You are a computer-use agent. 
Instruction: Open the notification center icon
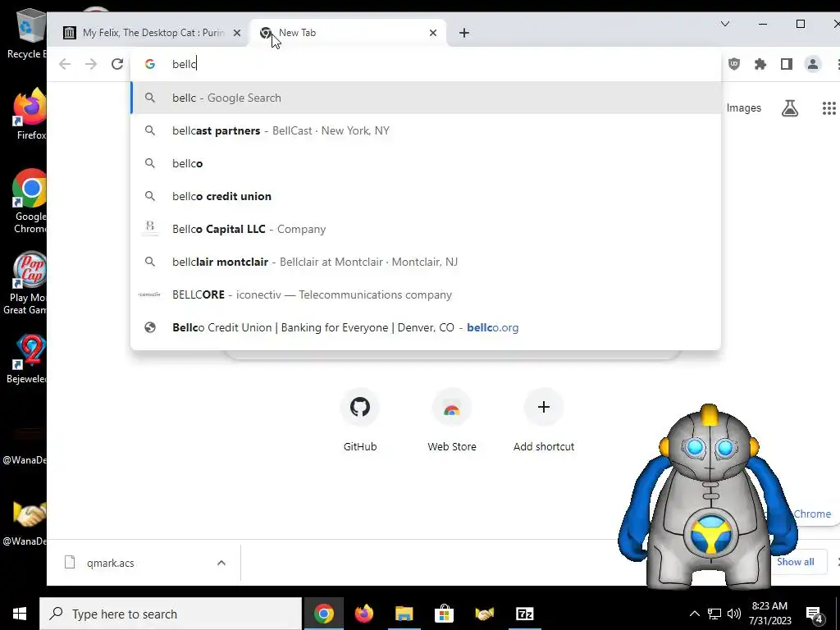tap(814, 614)
